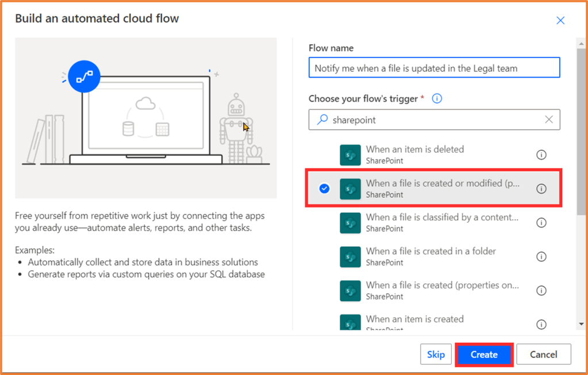
Task: Click the Skip button
Action: pyautogui.click(x=436, y=354)
